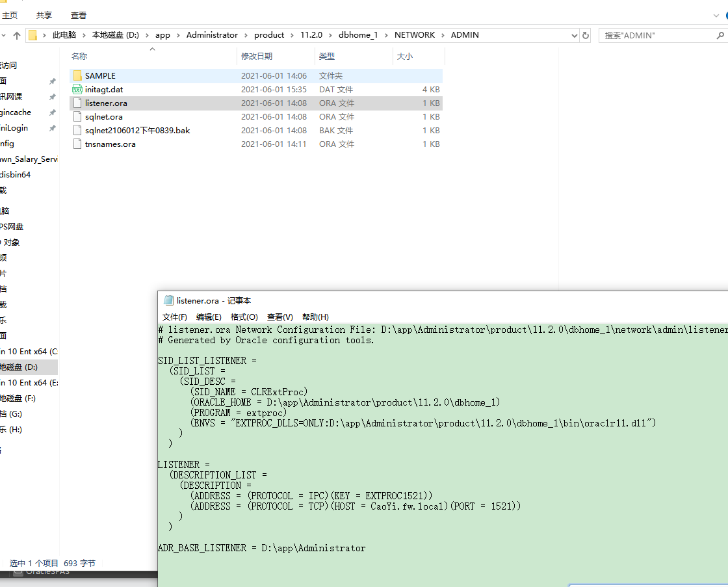The image size is (728, 587).
Task: Click the folder icon in address bar
Action: [33, 35]
